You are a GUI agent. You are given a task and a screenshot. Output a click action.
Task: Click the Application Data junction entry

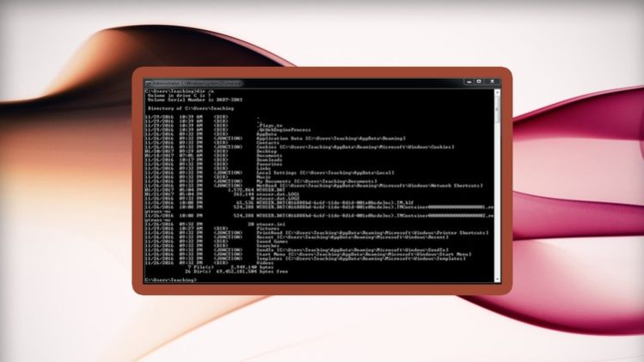point(284,138)
